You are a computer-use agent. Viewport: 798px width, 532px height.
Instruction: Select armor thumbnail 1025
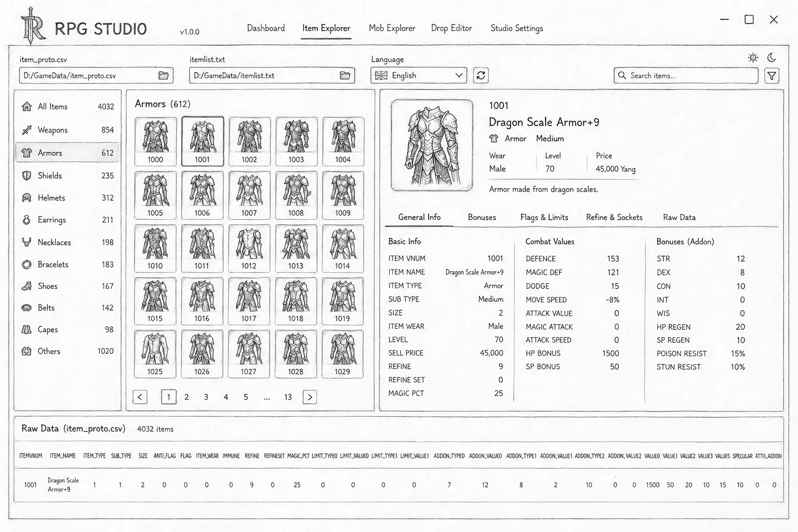click(x=155, y=354)
